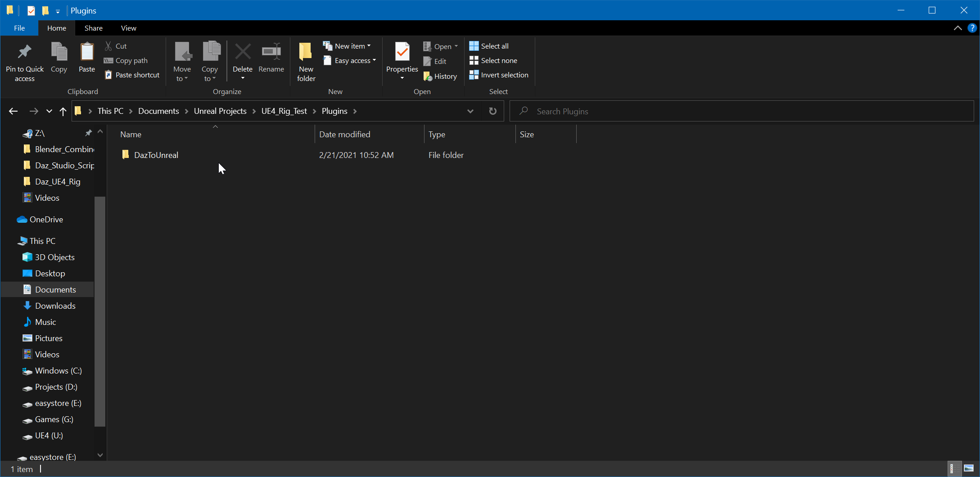Image resolution: width=980 pixels, height=477 pixels.
Task: Click the Properties checkmark icon
Action: pos(402,53)
